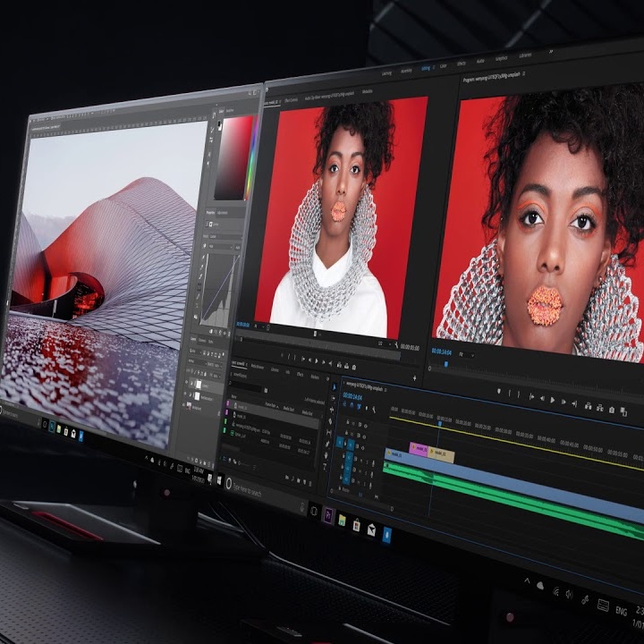Switch to the Audio workspace
644x644 pixels.
point(480,61)
